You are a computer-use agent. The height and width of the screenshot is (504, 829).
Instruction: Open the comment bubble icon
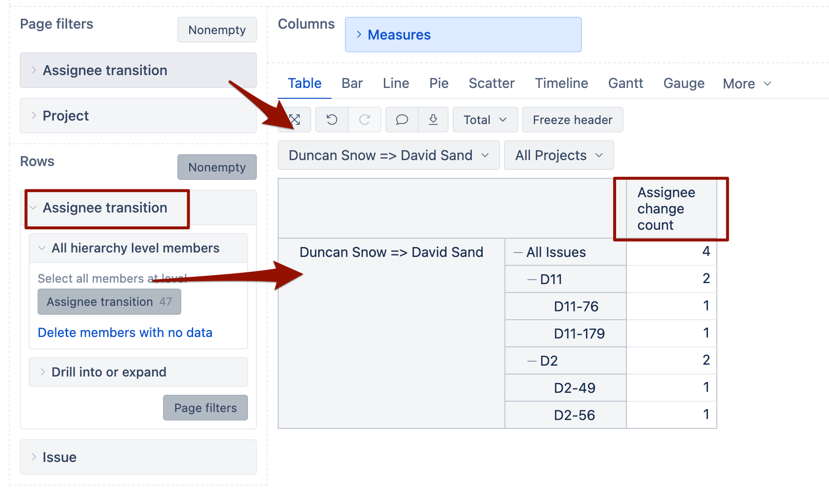tap(402, 120)
